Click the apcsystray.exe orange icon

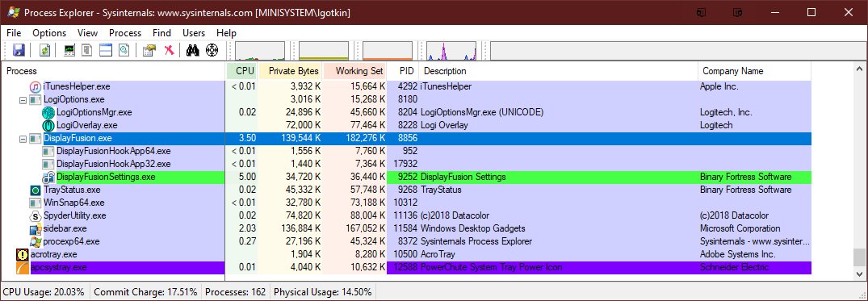pyautogui.click(x=23, y=267)
